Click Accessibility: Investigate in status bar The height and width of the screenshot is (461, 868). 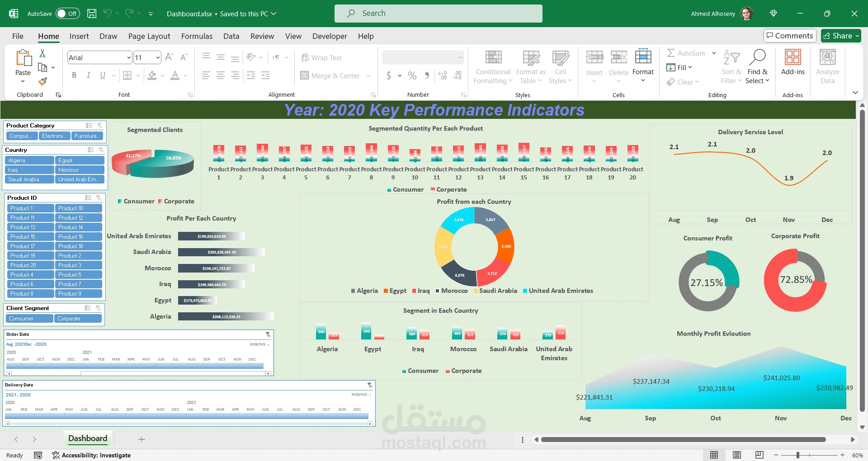pyautogui.click(x=91, y=455)
